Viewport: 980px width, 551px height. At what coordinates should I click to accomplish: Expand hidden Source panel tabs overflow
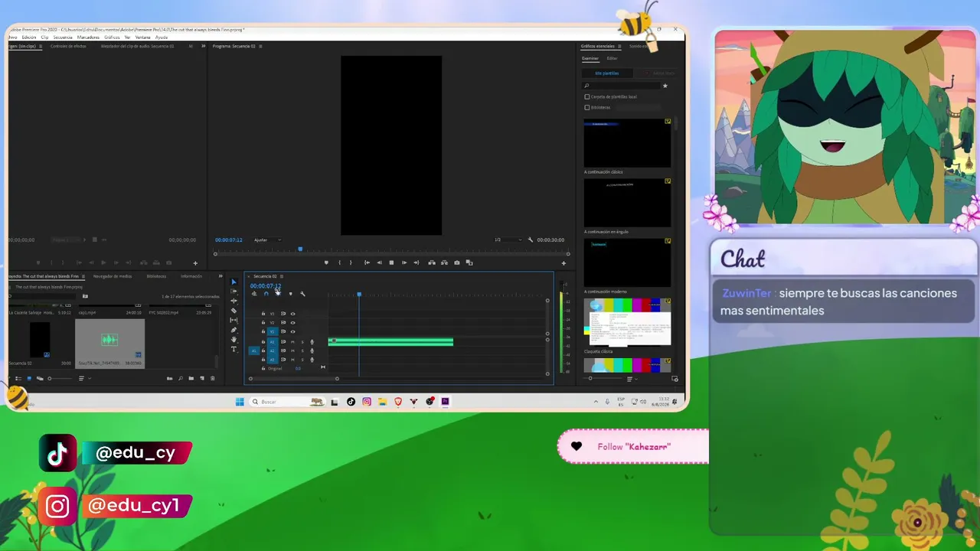pos(203,46)
